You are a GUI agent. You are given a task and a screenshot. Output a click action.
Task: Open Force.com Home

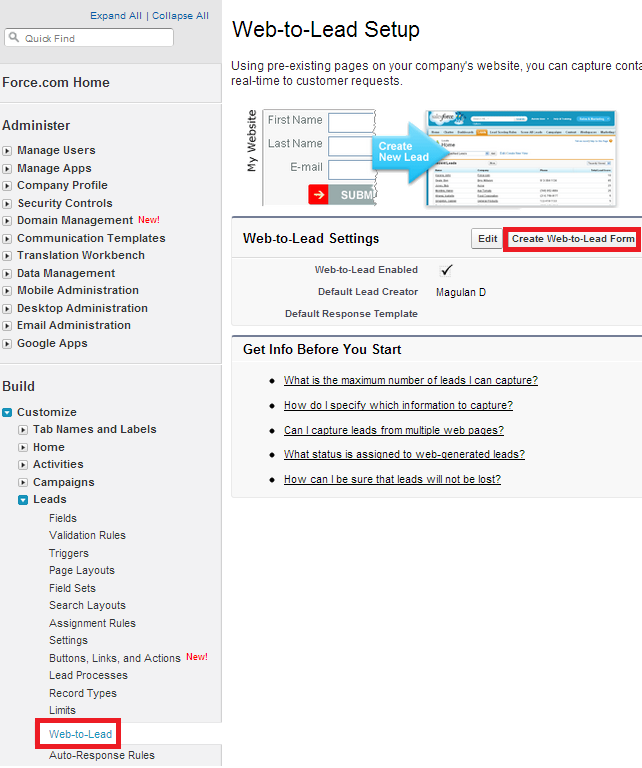tap(56, 82)
